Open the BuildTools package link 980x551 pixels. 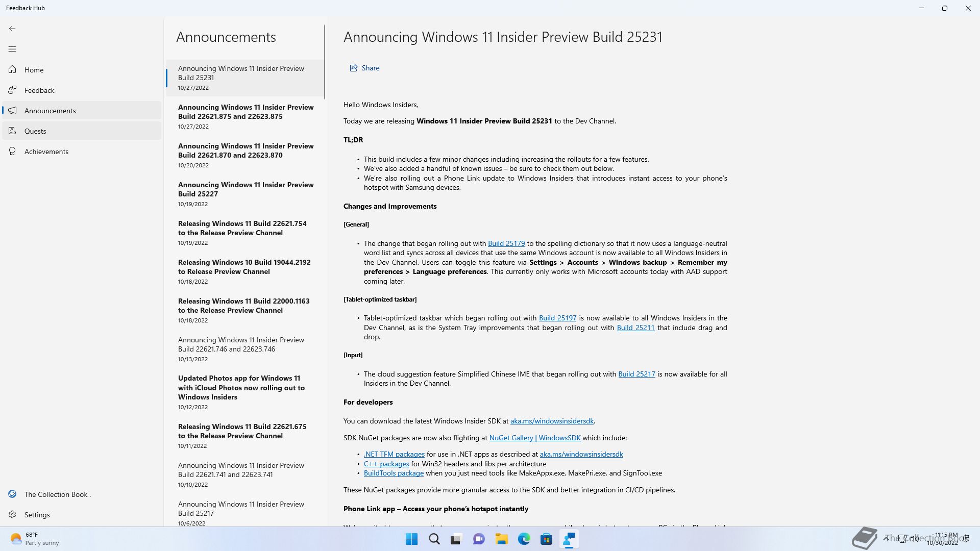click(x=394, y=473)
